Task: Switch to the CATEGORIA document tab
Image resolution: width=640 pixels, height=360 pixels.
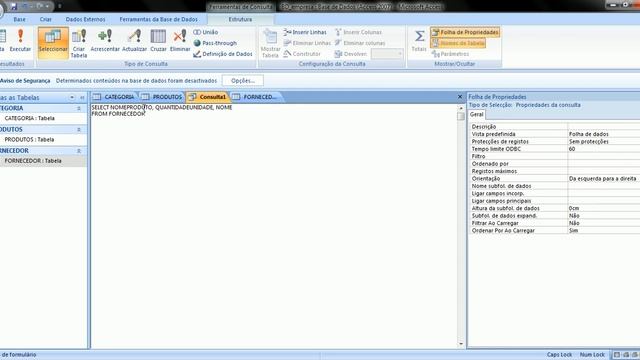Action: click(114, 97)
